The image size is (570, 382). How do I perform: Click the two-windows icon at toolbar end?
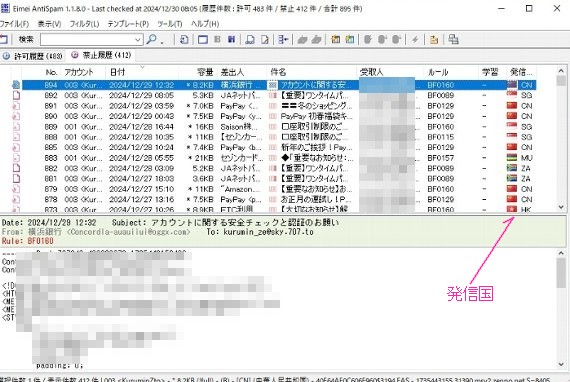click(x=453, y=39)
